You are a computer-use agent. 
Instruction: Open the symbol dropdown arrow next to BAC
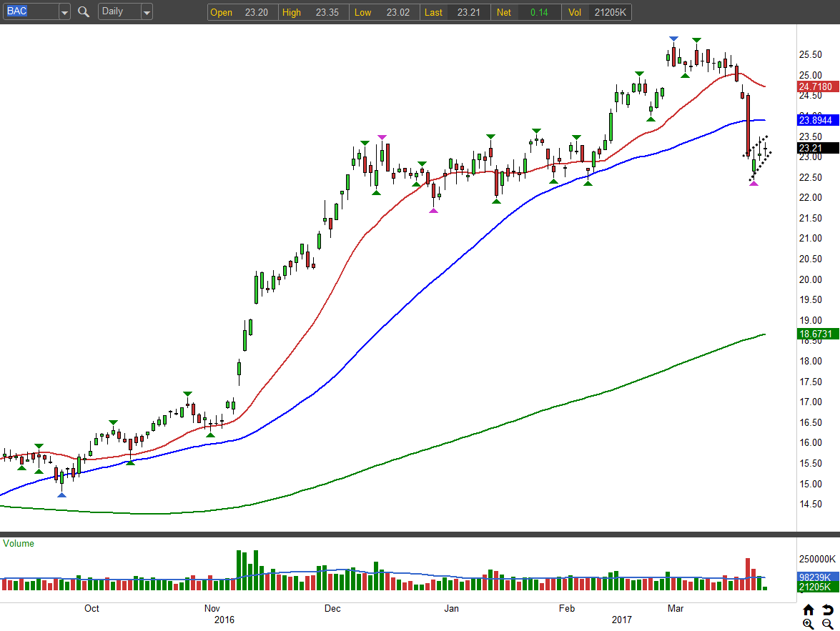click(64, 11)
